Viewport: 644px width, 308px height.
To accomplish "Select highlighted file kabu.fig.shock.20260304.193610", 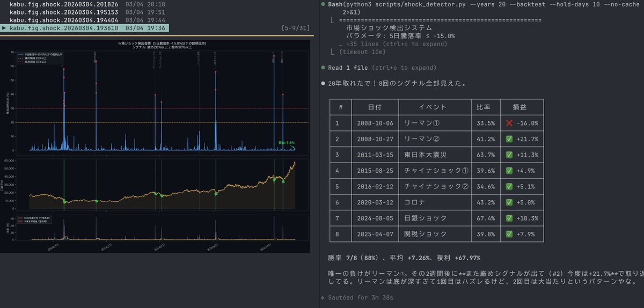I will [63, 27].
